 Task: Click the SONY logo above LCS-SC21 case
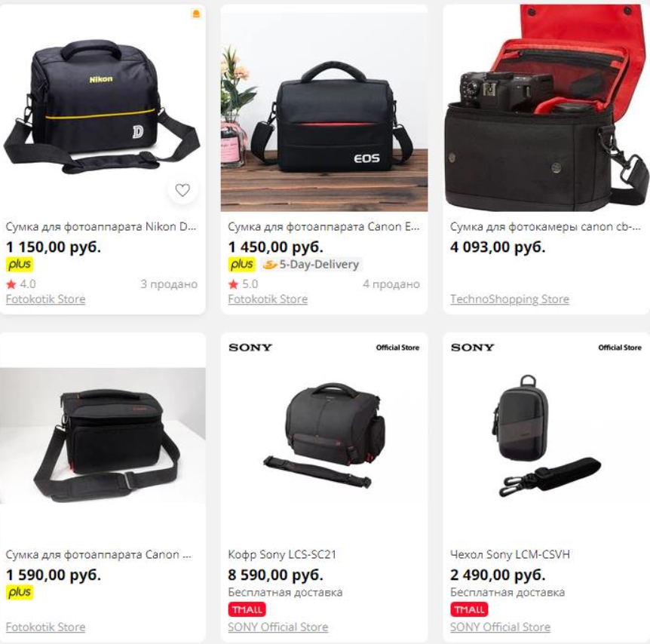click(x=250, y=348)
